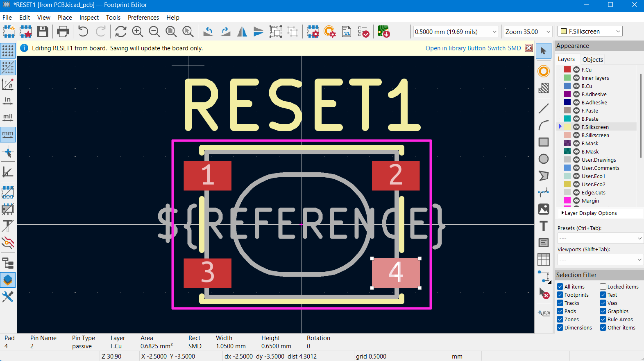Uncheck Footprints in Selection Filter
The height and width of the screenshot is (361, 644).
(x=560, y=295)
